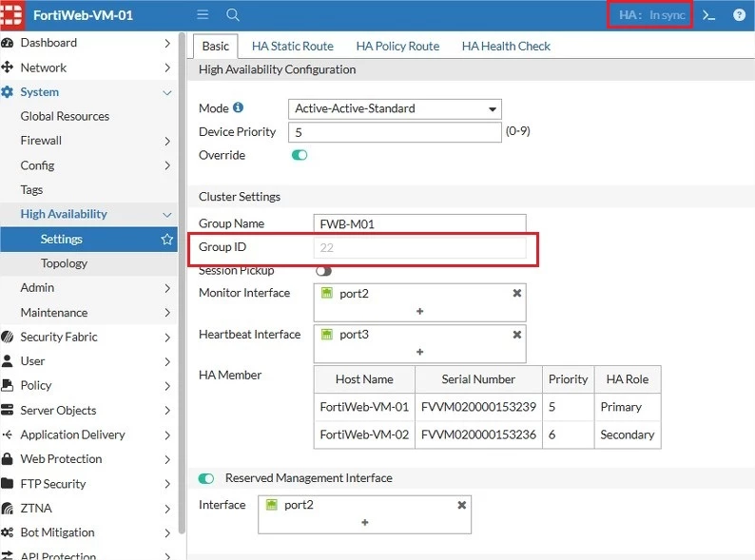Click the User person icon
755x560 pixels.
pyautogui.click(x=8, y=361)
